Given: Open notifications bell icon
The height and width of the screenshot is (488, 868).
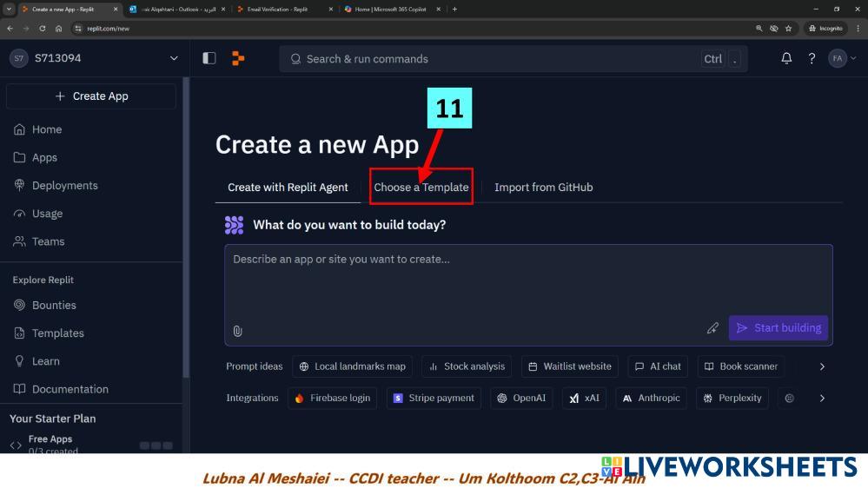Looking at the screenshot, I should coord(786,58).
